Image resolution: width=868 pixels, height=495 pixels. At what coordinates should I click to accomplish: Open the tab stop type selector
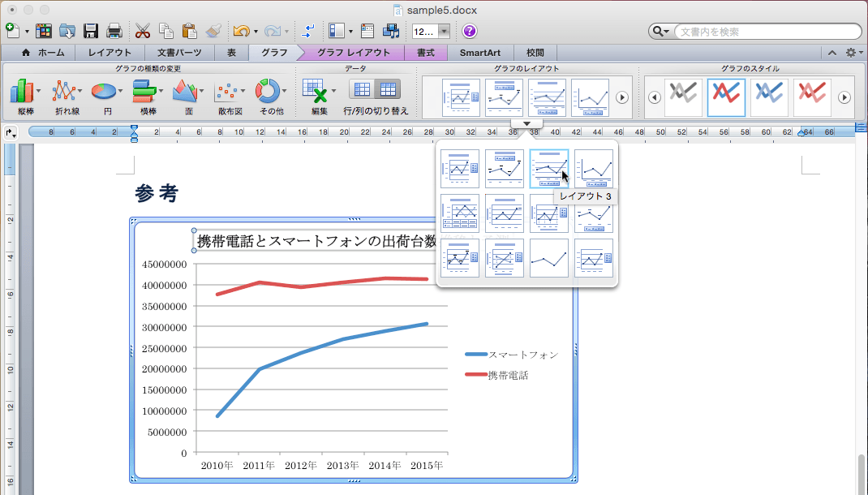point(10,133)
